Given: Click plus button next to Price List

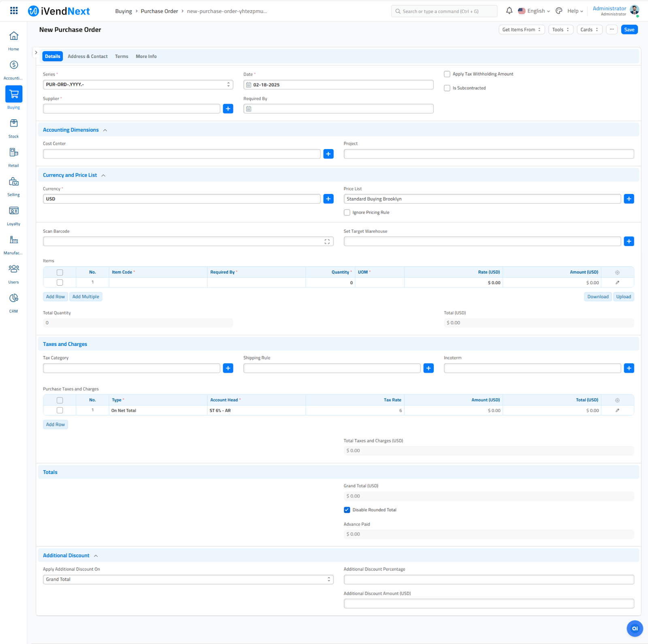Looking at the screenshot, I should tap(629, 199).
